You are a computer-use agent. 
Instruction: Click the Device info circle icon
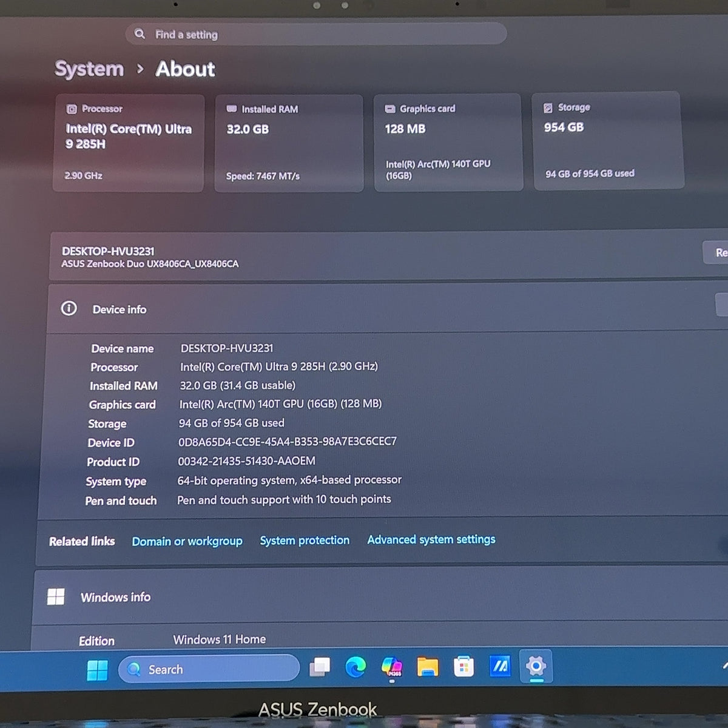tap(69, 308)
